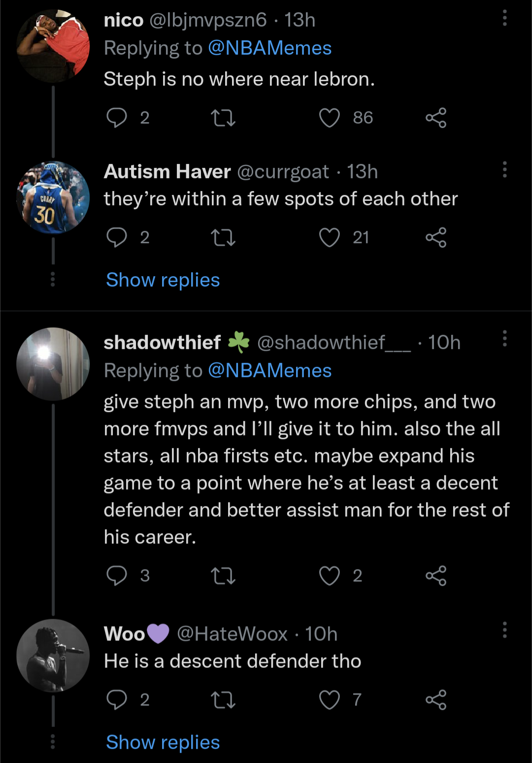This screenshot has width=532, height=763.
Task: Like Woo's tweet
Action: pyautogui.click(x=330, y=700)
